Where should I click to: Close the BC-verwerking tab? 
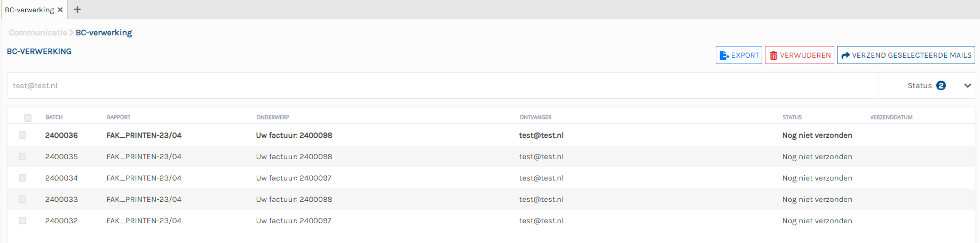60,10
